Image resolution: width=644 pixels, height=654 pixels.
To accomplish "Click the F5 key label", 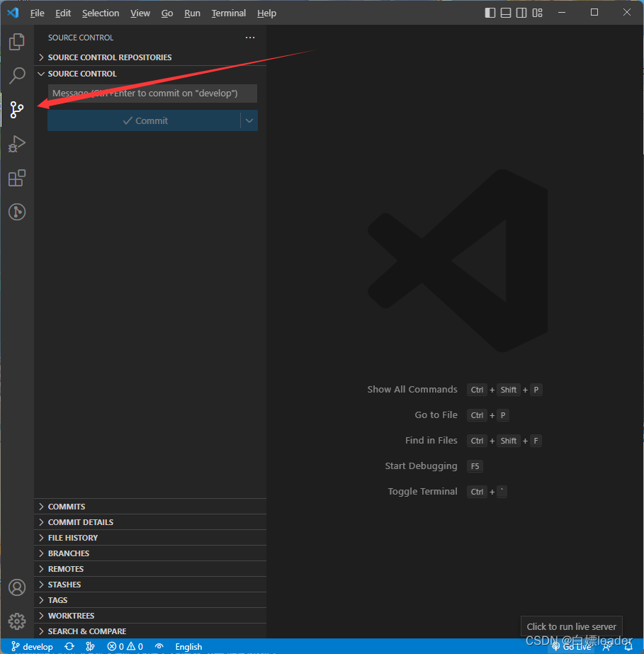I will click(x=475, y=466).
